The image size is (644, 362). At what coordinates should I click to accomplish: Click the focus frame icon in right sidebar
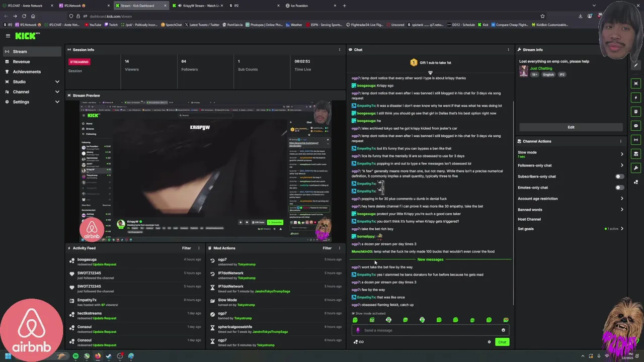point(636,83)
